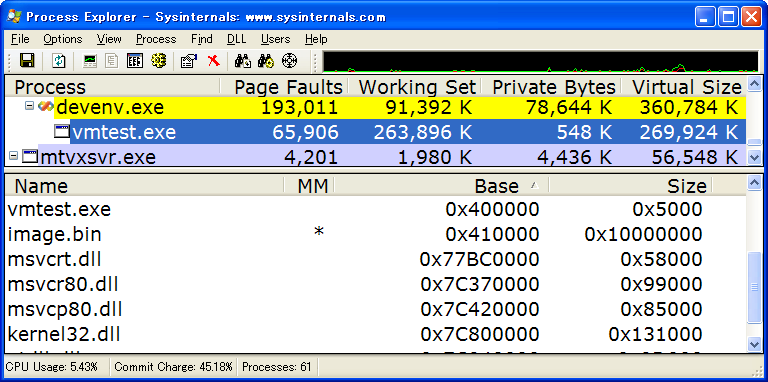The image size is (768, 382).
Task: Click the yellow gear DLL view icon
Action: point(159,61)
